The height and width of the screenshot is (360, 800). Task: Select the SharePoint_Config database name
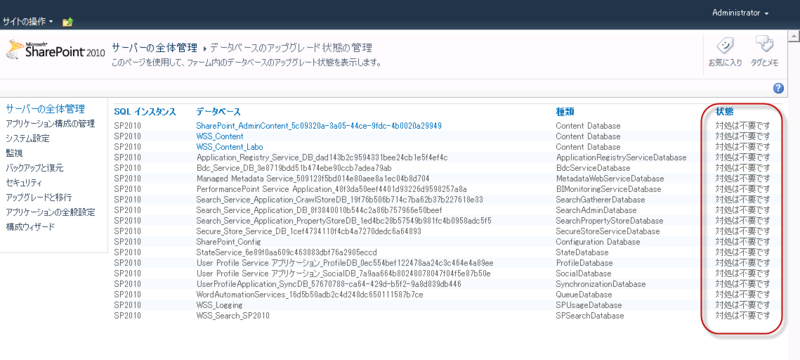click(x=229, y=242)
